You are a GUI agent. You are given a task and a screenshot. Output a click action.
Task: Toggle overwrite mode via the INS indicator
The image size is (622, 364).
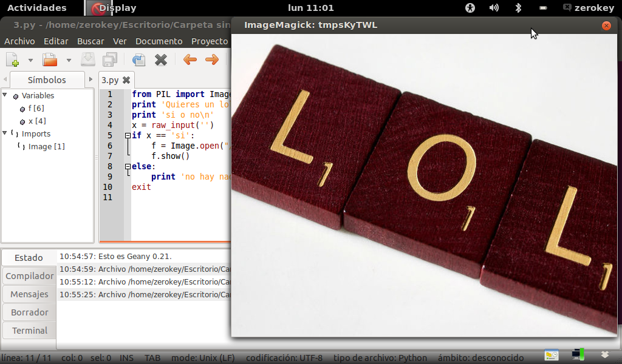(126, 358)
